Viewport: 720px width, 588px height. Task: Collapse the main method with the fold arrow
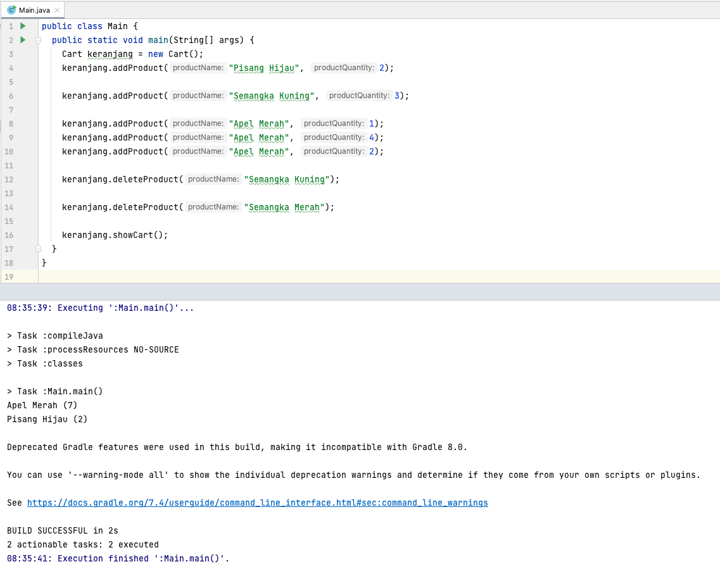coord(38,40)
